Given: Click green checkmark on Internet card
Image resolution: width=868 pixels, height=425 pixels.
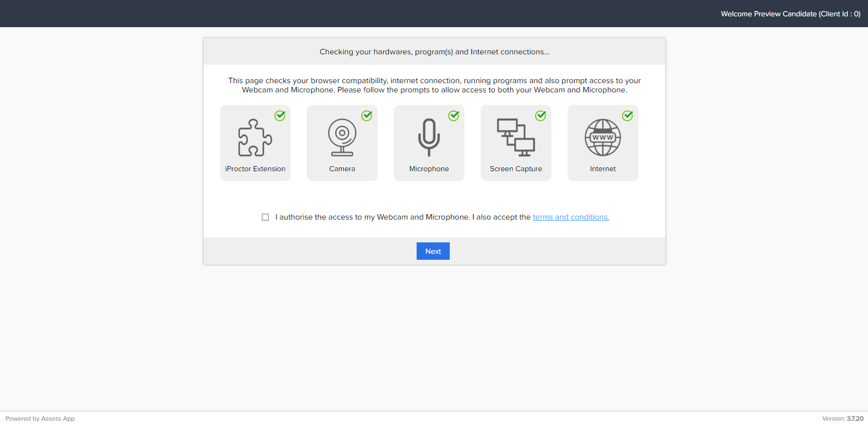Looking at the screenshot, I should (x=627, y=116).
